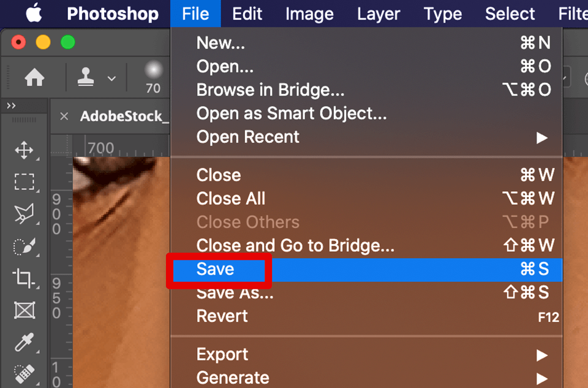Choose the Eyedropper tool

tap(24, 342)
